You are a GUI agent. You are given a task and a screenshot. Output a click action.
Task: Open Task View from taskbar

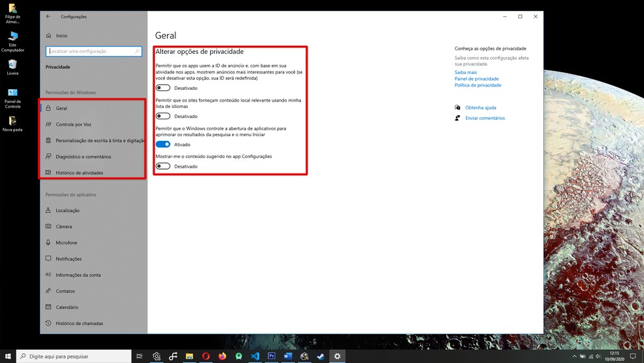pos(139,356)
